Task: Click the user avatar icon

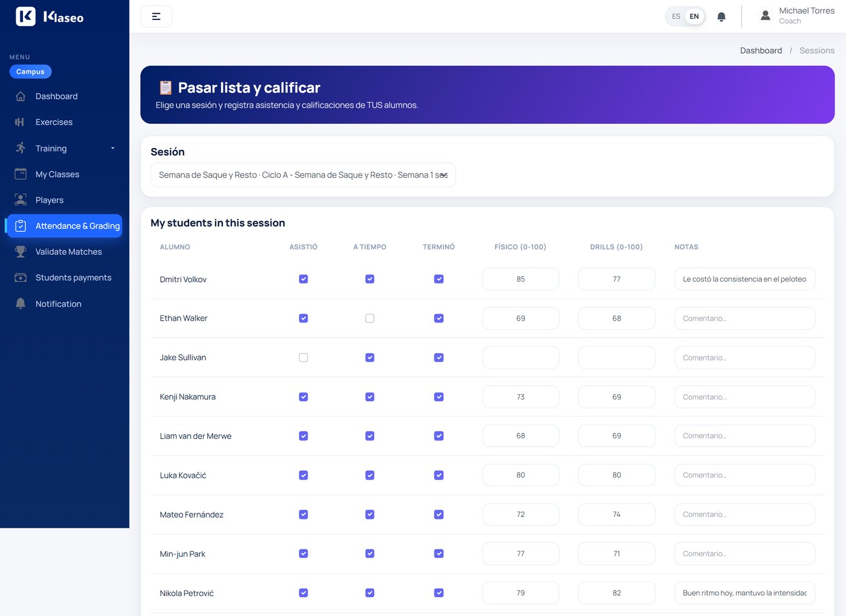Action: coord(765,16)
